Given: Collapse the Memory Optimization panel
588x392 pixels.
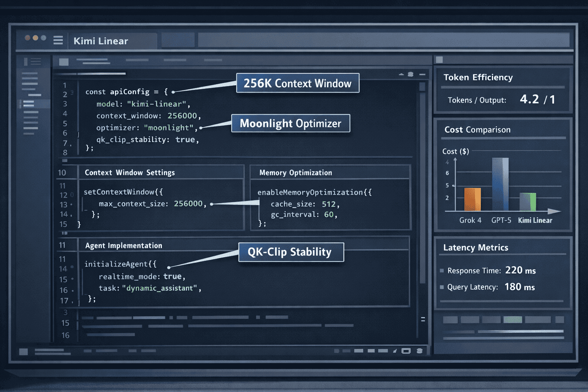Looking at the screenshot, I should 295,173.
